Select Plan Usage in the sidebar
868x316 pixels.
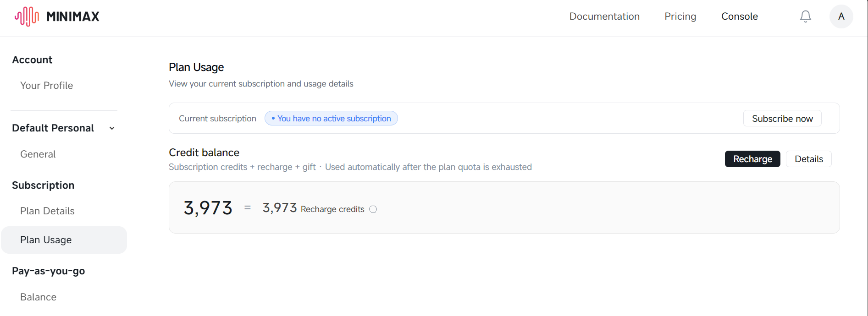[x=64, y=240]
